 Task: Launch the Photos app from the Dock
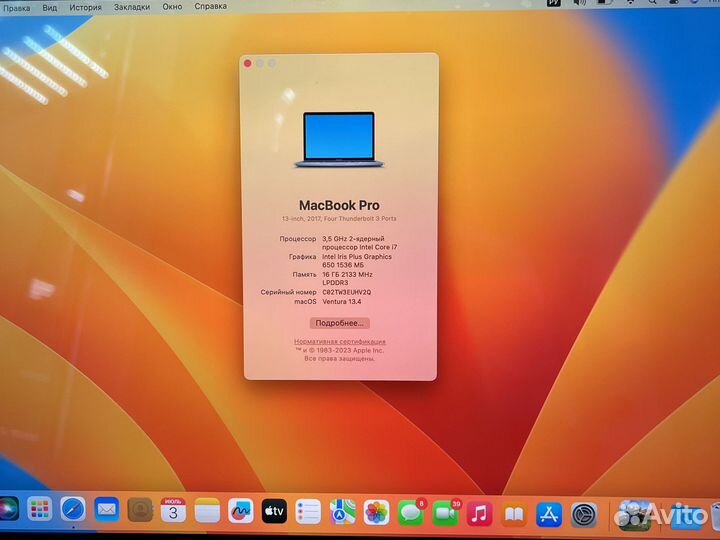click(377, 513)
